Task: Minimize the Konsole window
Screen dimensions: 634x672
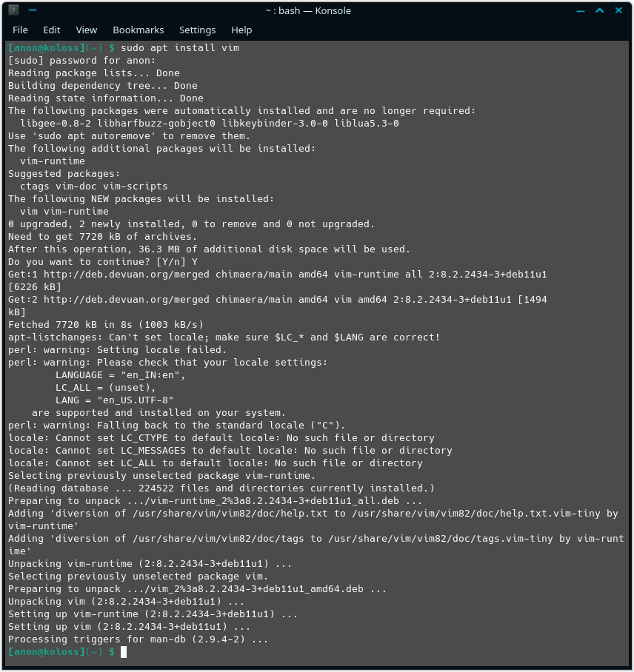Action: point(581,11)
